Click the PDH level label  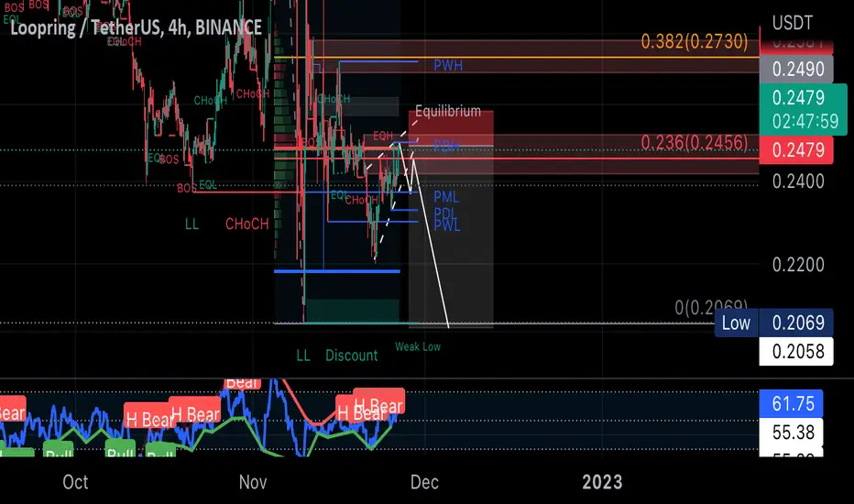[446, 146]
